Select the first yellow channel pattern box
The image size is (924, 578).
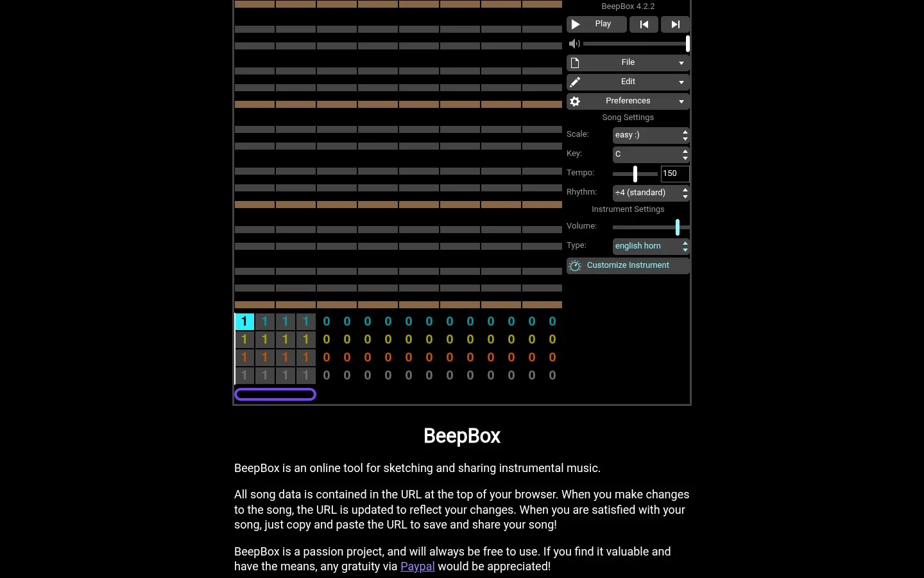[244, 339]
